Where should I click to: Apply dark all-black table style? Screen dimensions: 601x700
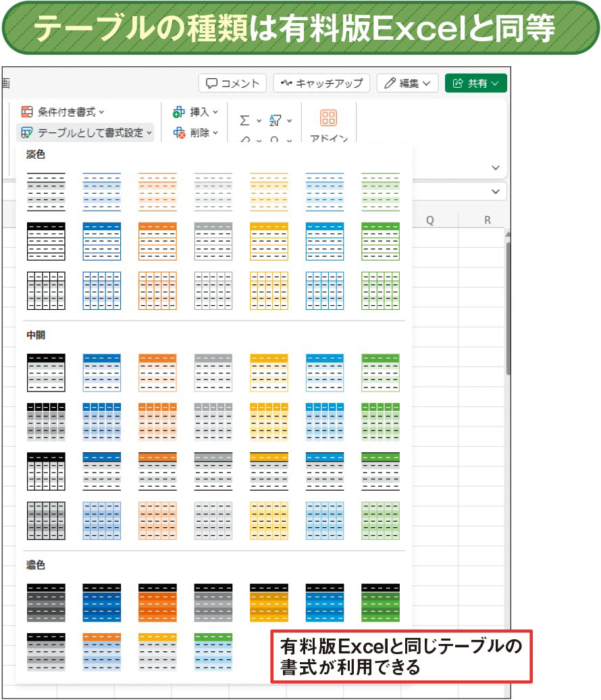click(46, 603)
